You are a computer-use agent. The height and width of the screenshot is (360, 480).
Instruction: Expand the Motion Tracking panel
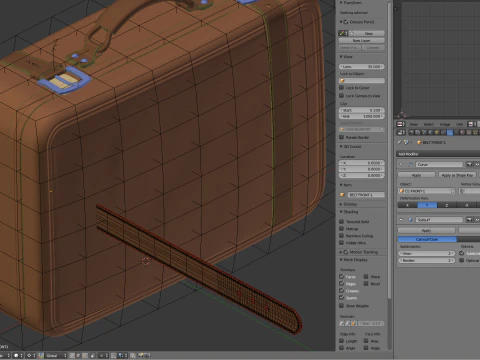pyautogui.click(x=341, y=252)
